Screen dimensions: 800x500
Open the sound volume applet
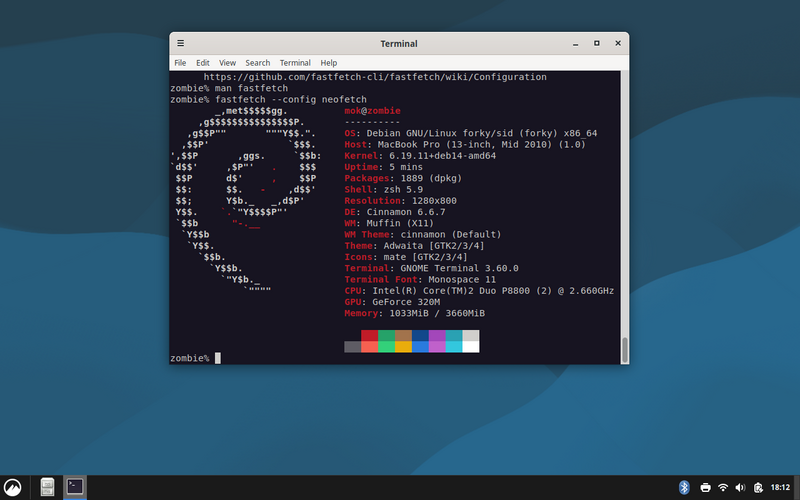[740, 488]
